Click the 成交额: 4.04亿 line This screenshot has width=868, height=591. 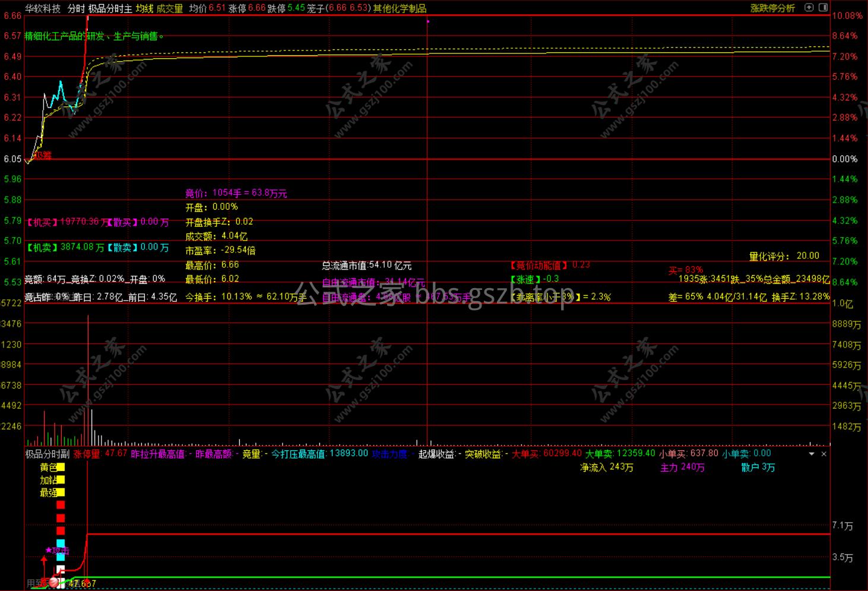coord(216,236)
